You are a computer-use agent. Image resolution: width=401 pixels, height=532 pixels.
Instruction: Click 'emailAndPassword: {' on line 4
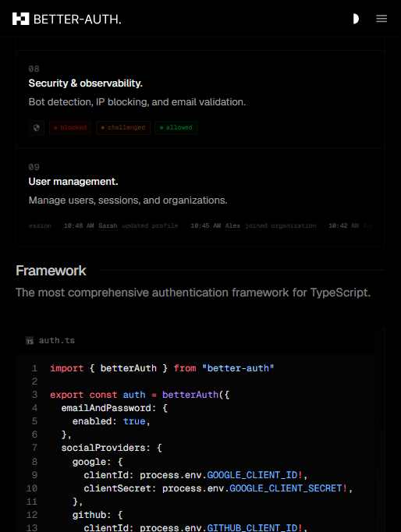click(115, 408)
